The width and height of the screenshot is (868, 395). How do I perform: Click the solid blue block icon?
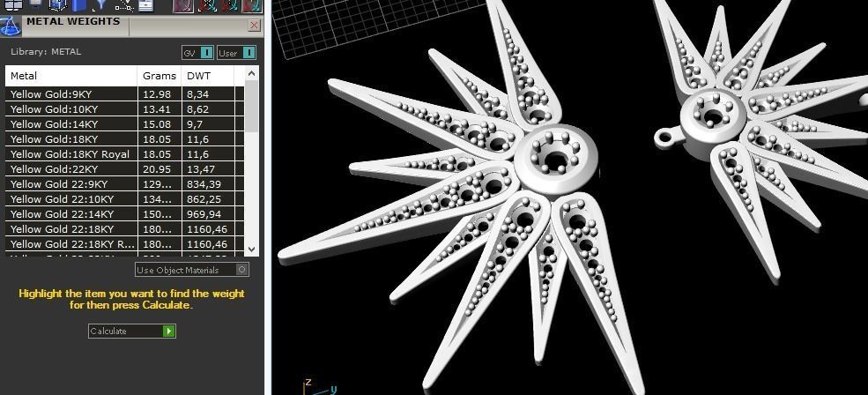click(78, 5)
